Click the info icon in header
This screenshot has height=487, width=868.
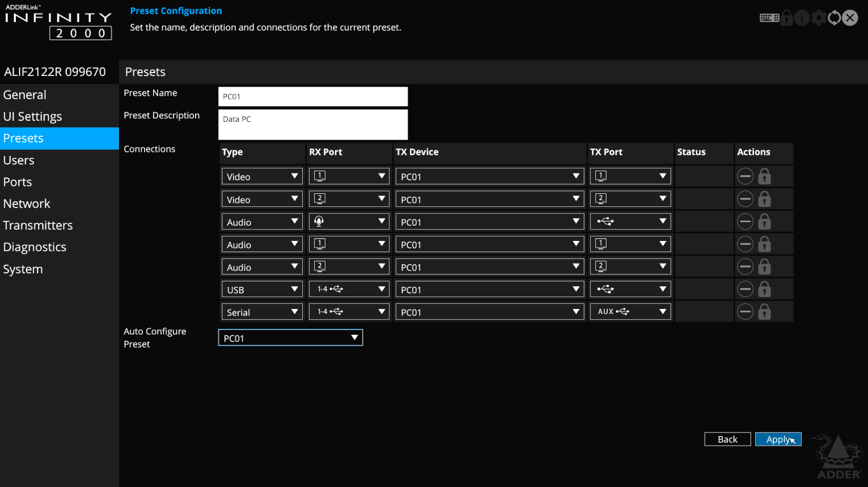point(802,18)
